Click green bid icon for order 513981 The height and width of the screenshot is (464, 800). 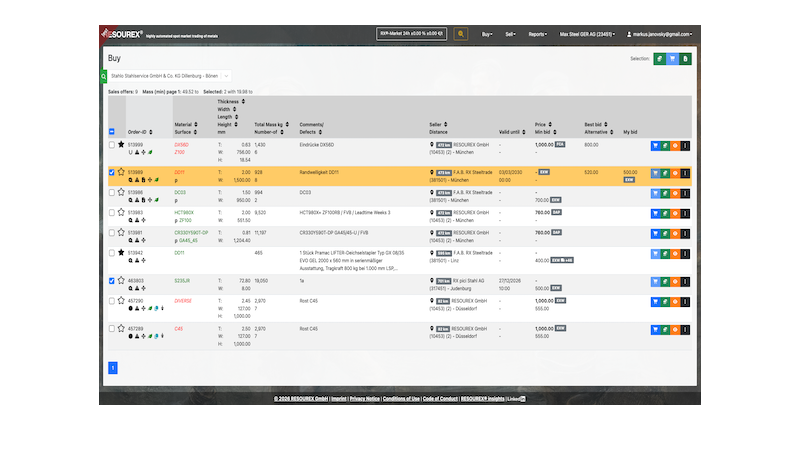pos(665,234)
